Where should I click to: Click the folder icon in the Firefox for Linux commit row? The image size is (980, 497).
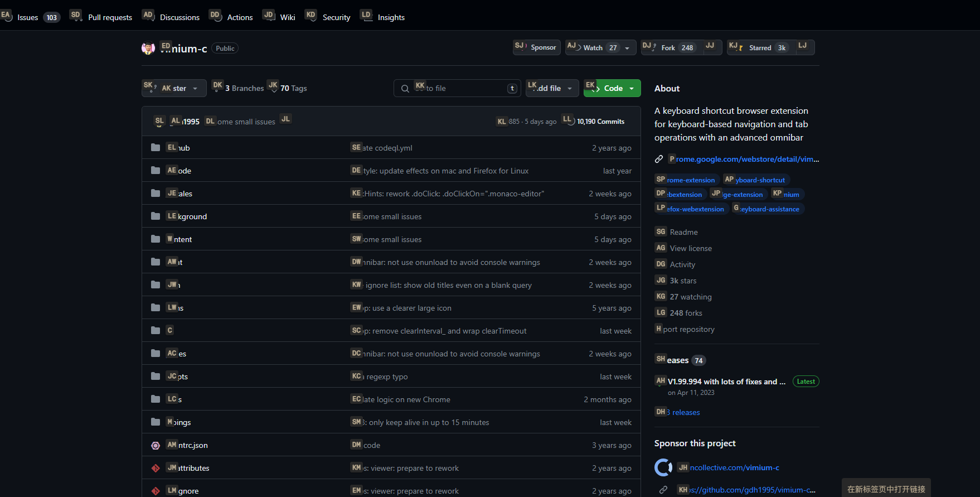[156, 170]
